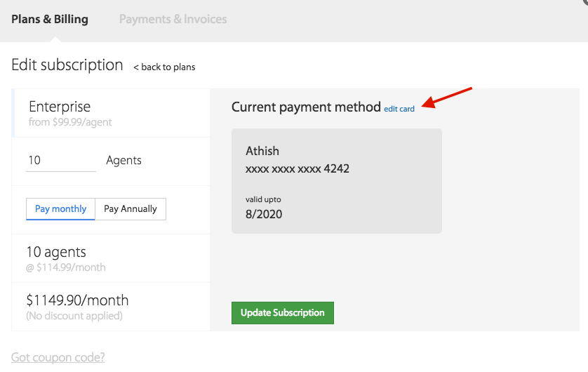
Task: Click the card expiry date 8/2020
Action: (264, 214)
